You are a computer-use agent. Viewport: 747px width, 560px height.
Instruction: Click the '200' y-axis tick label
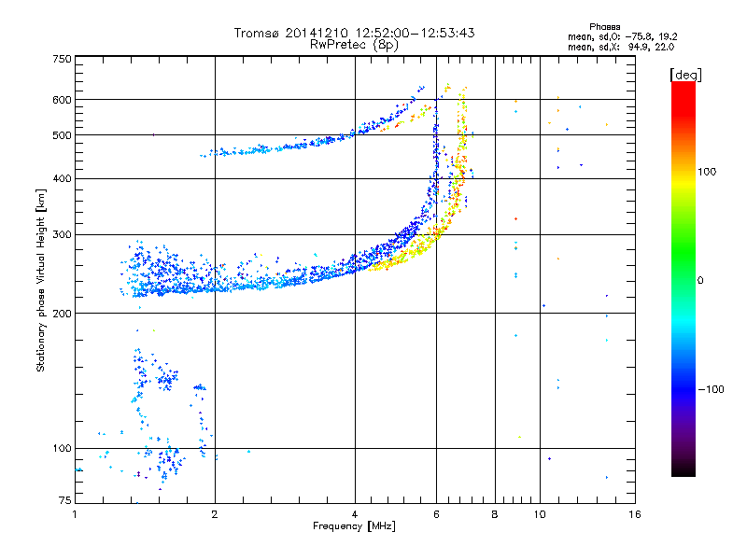62,314
